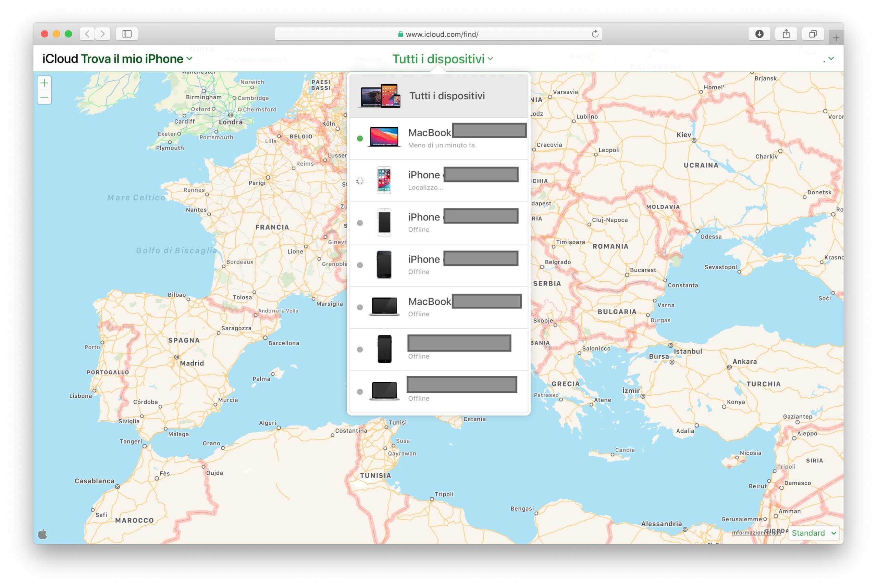Collapse the Tutti i dispositivi header dropdown
The width and height of the screenshot is (877, 588).
pyautogui.click(x=443, y=59)
